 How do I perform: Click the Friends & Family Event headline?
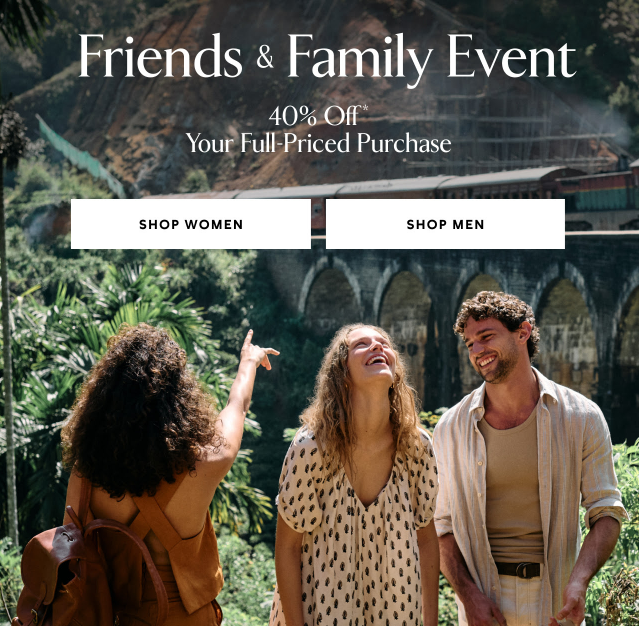click(327, 58)
